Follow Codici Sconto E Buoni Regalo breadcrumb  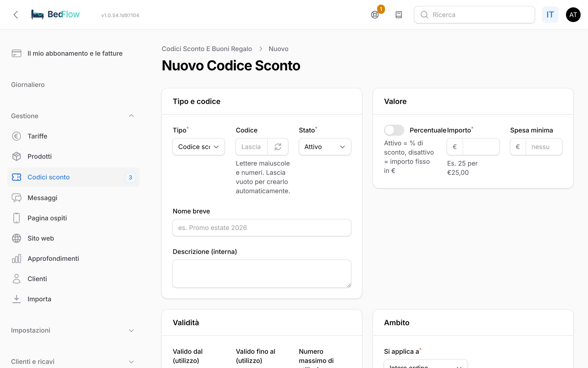(207, 49)
